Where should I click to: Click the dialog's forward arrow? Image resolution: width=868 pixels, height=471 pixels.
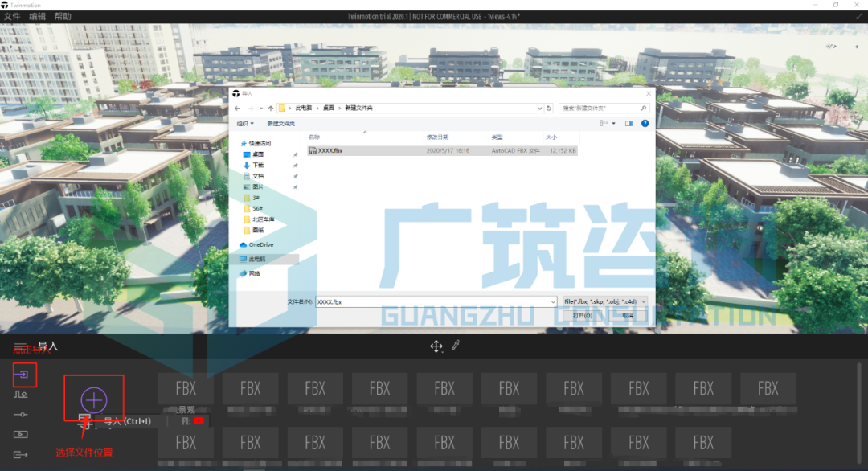coord(251,108)
